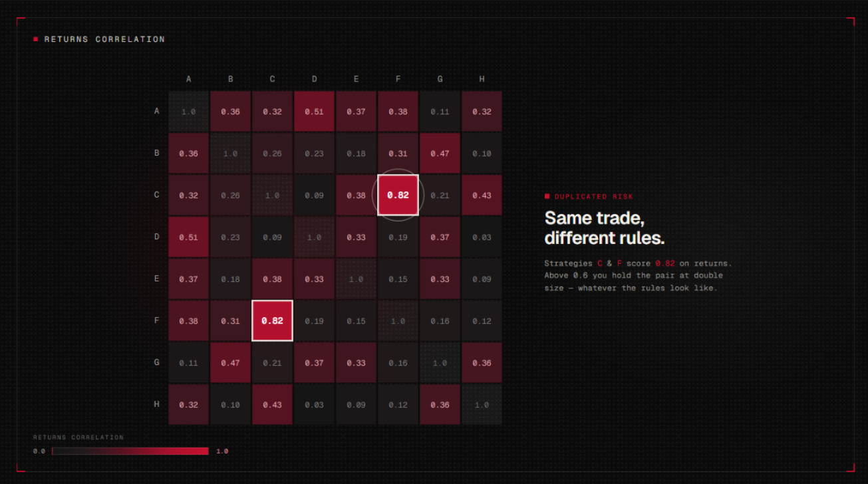Click the 0.43 cell in row H, column C
This screenshot has height=484, width=868.
(272, 404)
